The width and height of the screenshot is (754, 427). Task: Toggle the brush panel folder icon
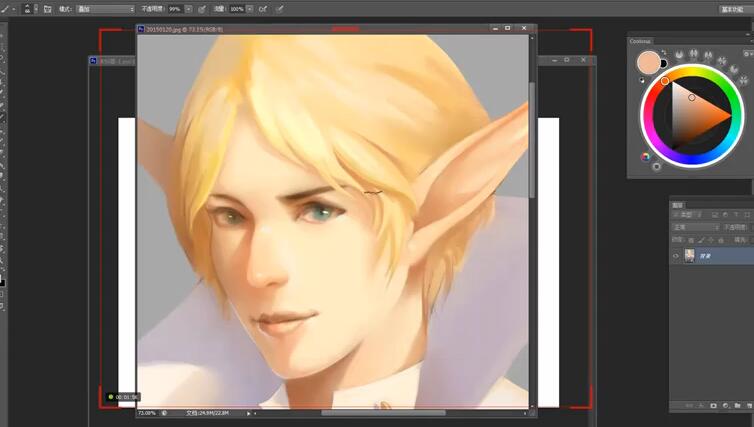tap(48, 9)
